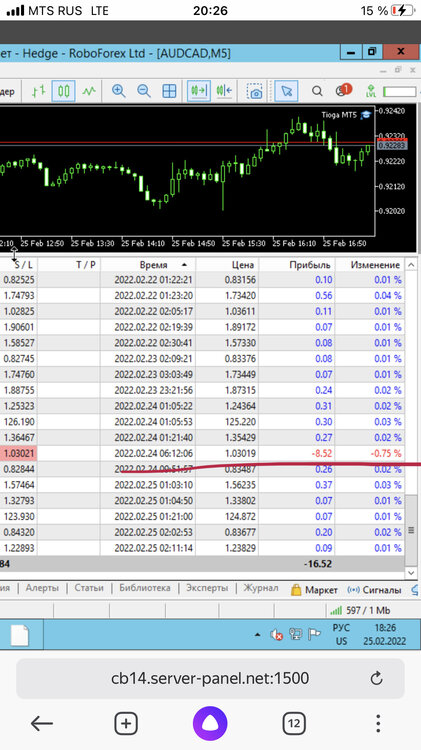Image resolution: width=421 pixels, height=750 pixels.
Task: Click total profit -16.52
Action: [318, 564]
